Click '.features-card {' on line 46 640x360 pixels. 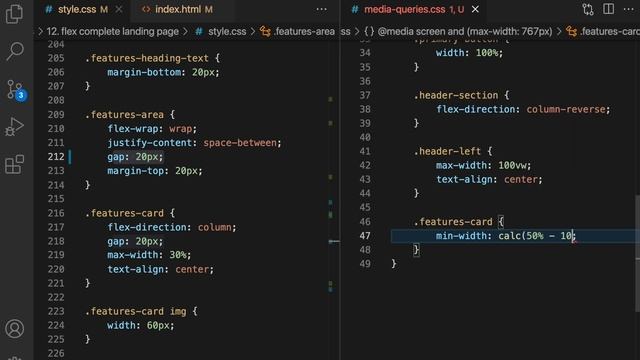[458, 222]
